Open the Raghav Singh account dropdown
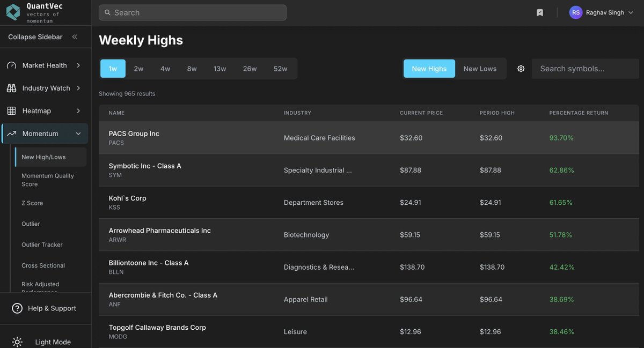Image resolution: width=644 pixels, height=348 pixels. point(601,12)
